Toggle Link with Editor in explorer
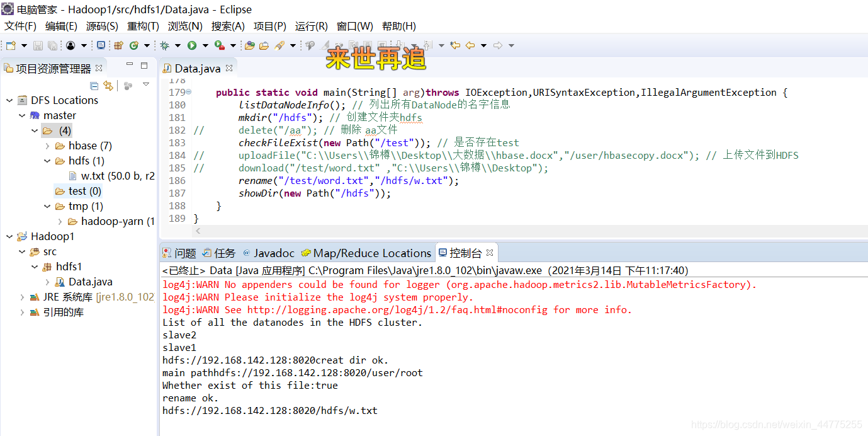This screenshot has height=436, width=868. (108, 85)
